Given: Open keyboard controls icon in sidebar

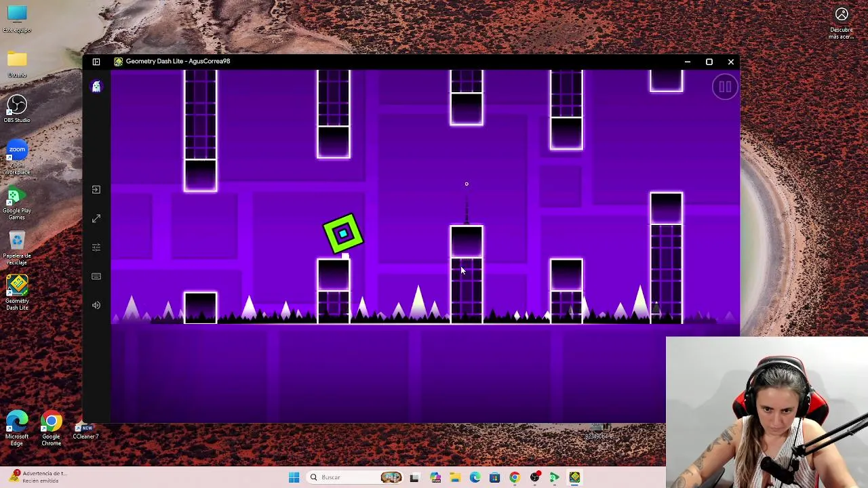Looking at the screenshot, I should 96,277.
